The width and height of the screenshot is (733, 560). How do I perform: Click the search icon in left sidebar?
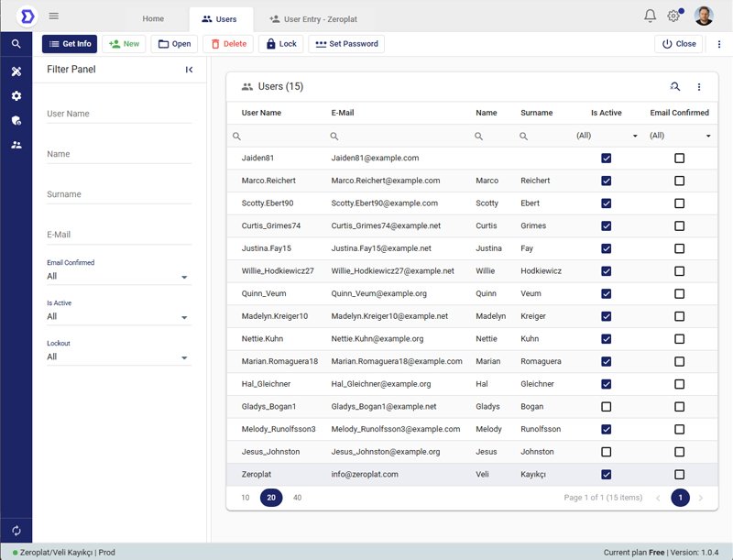16,44
